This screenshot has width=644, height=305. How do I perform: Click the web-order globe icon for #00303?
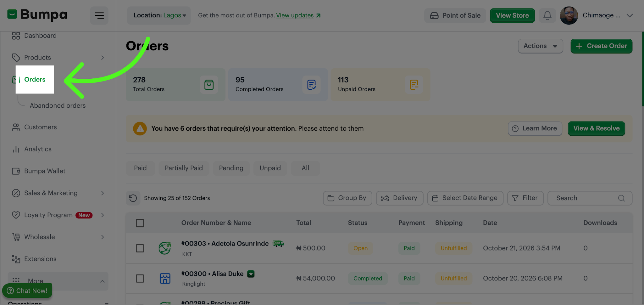(x=165, y=248)
